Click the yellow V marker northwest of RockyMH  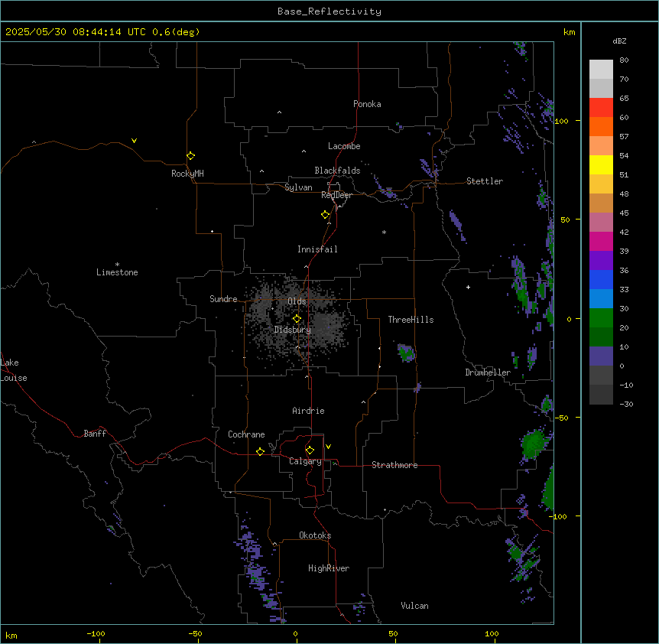(x=134, y=141)
